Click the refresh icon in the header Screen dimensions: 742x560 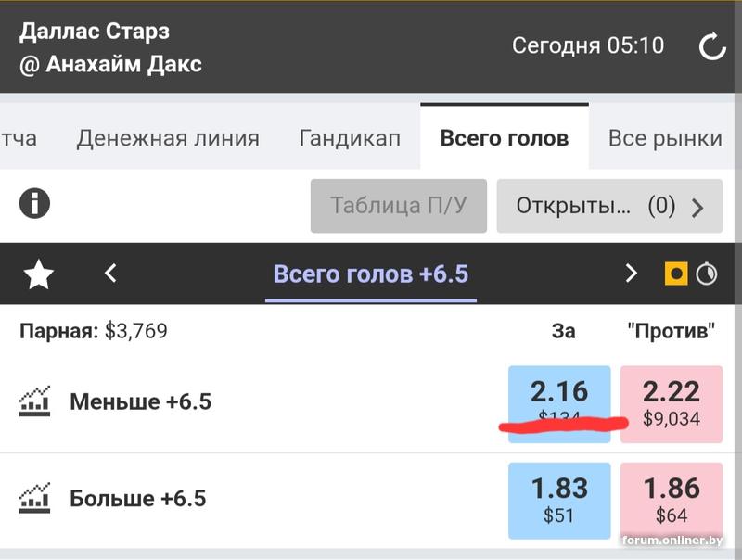tap(711, 47)
